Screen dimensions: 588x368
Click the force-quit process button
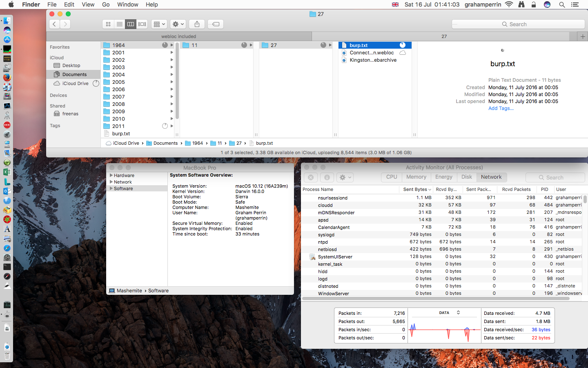[x=311, y=177]
